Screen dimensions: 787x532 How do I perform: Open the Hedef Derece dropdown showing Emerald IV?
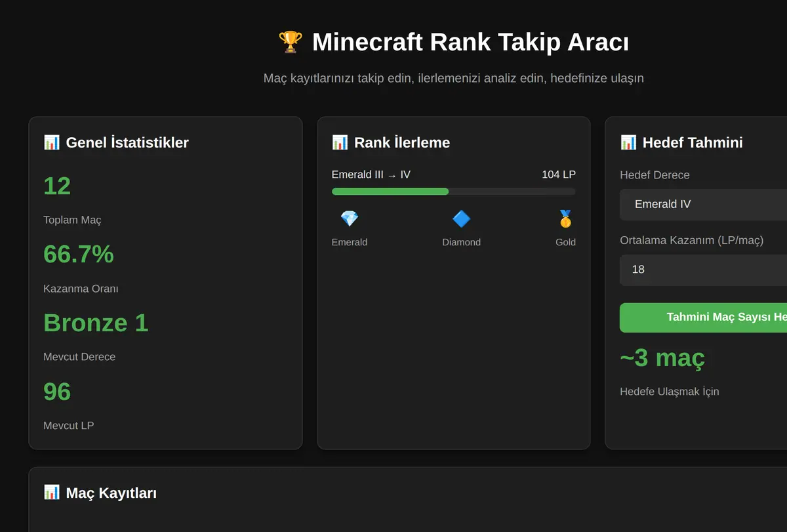pos(703,205)
